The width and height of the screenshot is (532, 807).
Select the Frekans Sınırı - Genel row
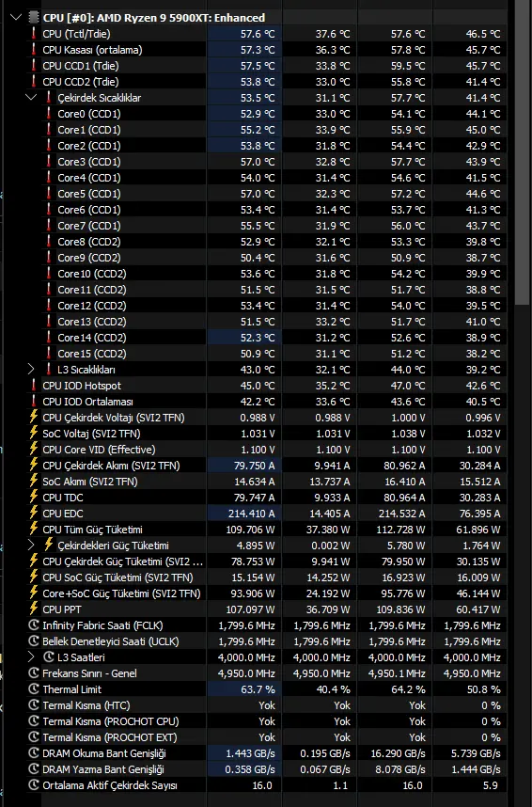click(x=266, y=672)
